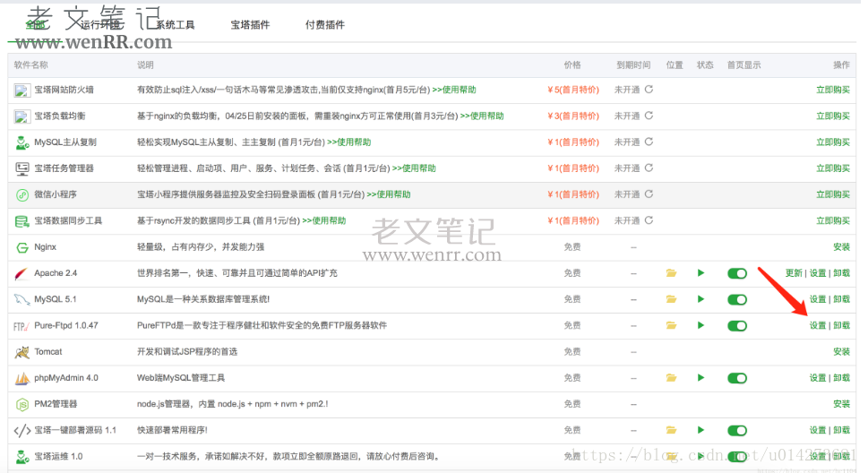
Task: Refresh 宝塔负载均衡 expiry status
Action: (649, 116)
